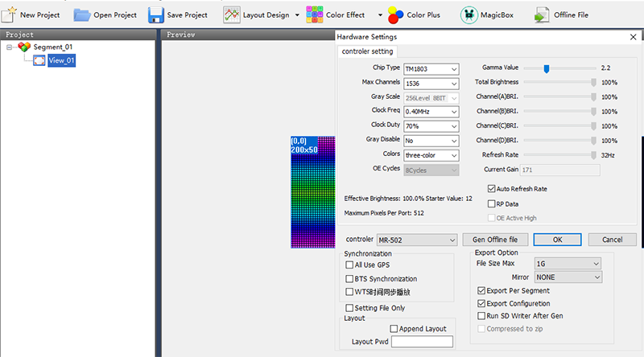Expand the Color Effect dropdown arrow
Image resolution: width=644 pixels, height=357 pixels.
(x=380, y=15)
